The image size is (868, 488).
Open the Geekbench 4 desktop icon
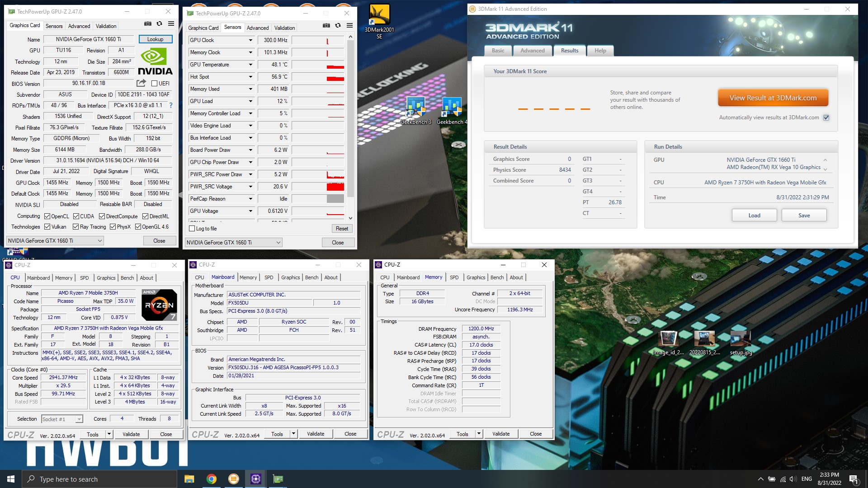[452, 111]
